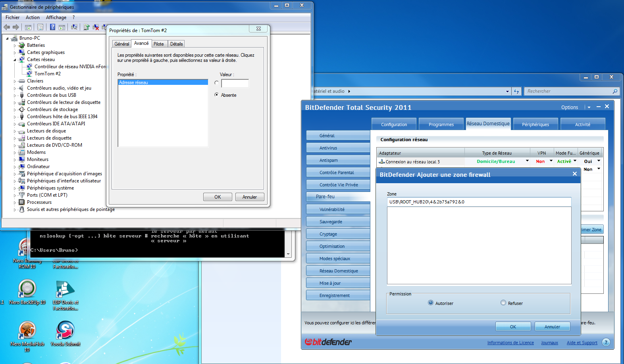Click the Back arrow in Device Manager toolbar
This screenshot has height=364, width=624.
click(x=7, y=27)
